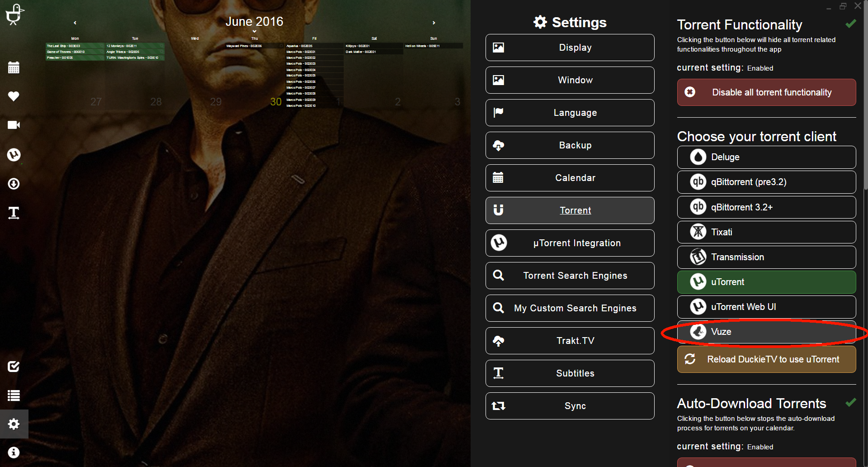The width and height of the screenshot is (868, 467).
Task: Choose uTorrent as torrent client
Action: 766,282
